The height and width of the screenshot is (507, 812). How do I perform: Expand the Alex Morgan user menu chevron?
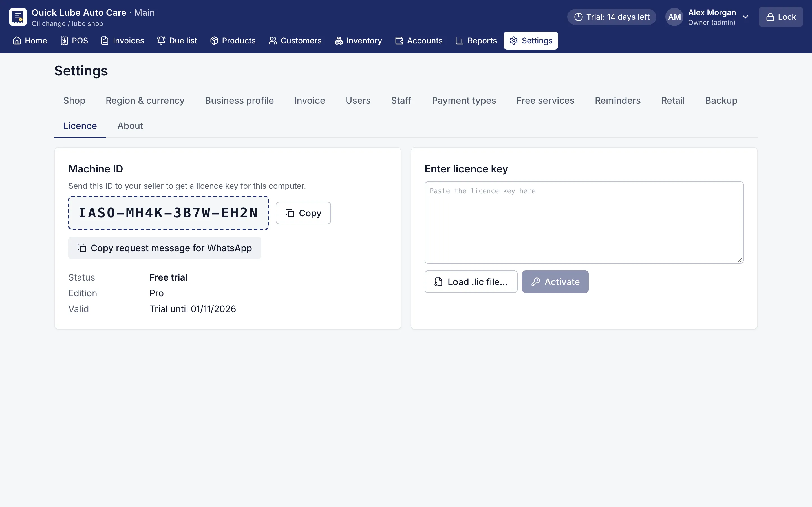745,17
